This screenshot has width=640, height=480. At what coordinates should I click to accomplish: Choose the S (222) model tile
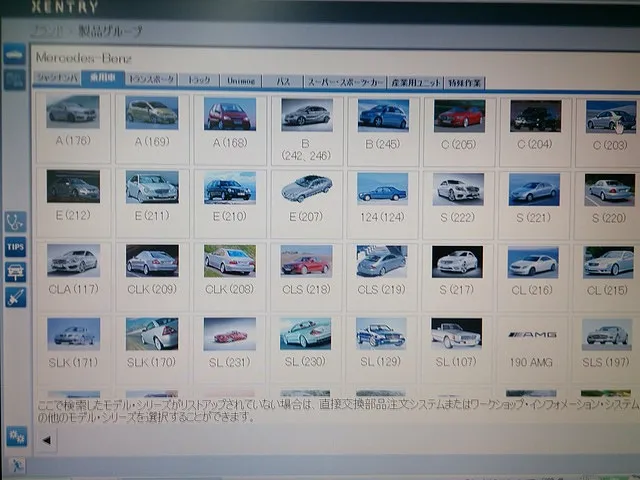458,205
